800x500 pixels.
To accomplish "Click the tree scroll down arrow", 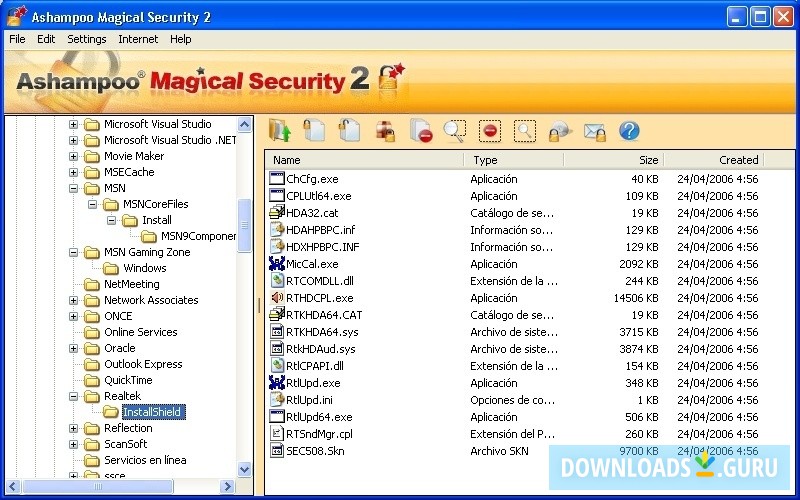I will 244,469.
